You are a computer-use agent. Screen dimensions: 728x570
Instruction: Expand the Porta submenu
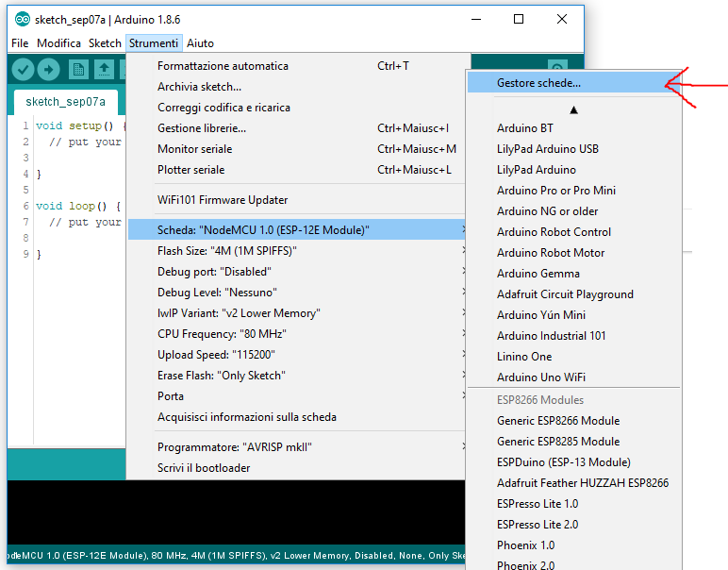(296, 396)
